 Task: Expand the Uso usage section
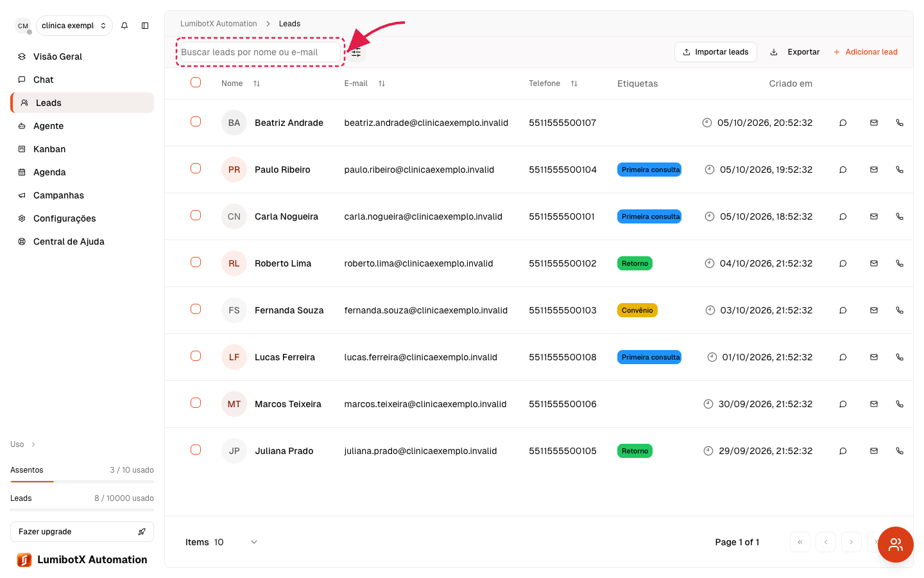(x=23, y=444)
